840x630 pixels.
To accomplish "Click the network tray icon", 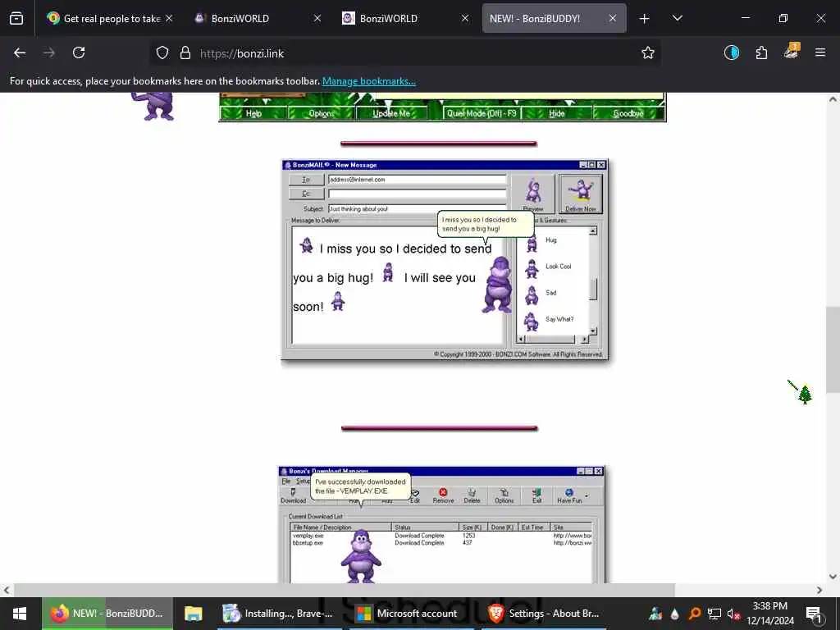I will pos(714,614).
